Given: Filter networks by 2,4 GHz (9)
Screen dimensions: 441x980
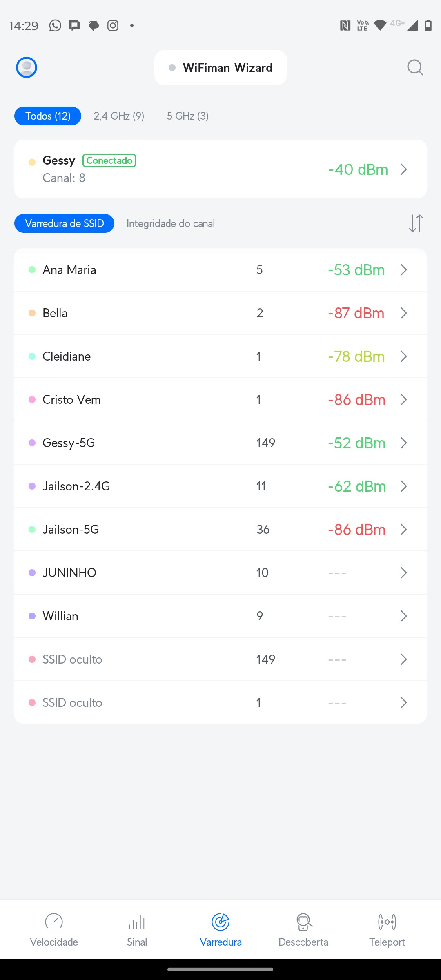Looking at the screenshot, I should coord(119,116).
